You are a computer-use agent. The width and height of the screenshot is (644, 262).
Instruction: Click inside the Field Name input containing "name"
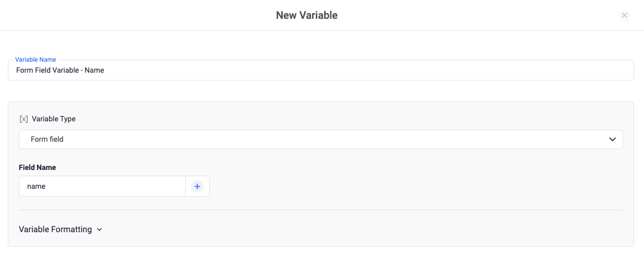click(102, 186)
